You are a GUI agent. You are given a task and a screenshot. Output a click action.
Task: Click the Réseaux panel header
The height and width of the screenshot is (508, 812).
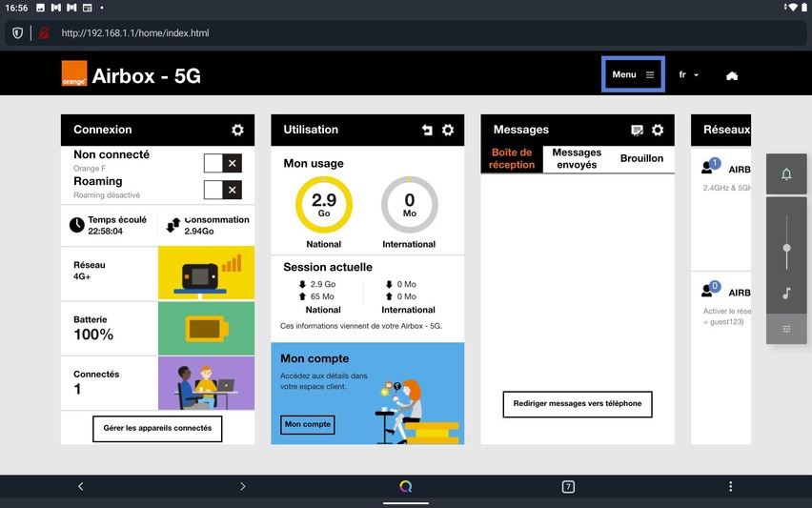click(x=721, y=130)
